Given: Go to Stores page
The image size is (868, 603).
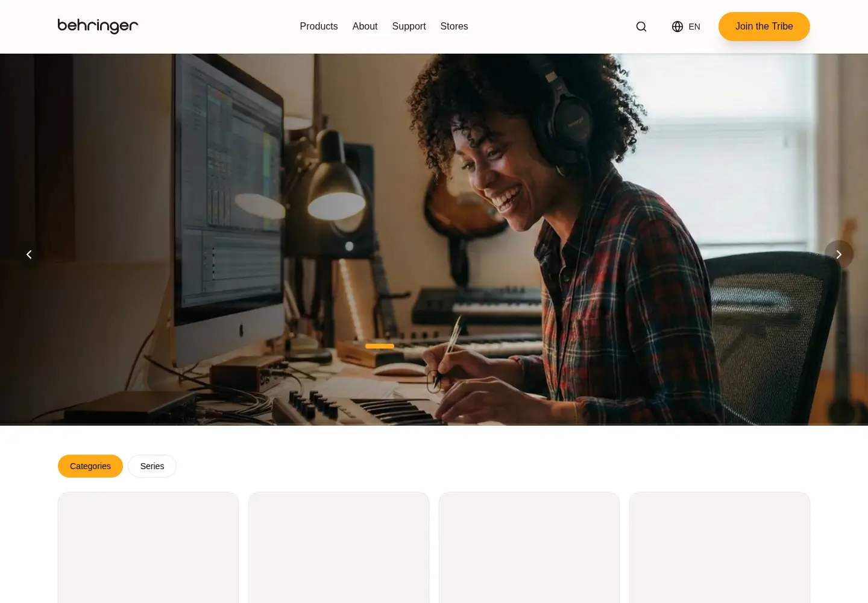Looking at the screenshot, I should (454, 27).
